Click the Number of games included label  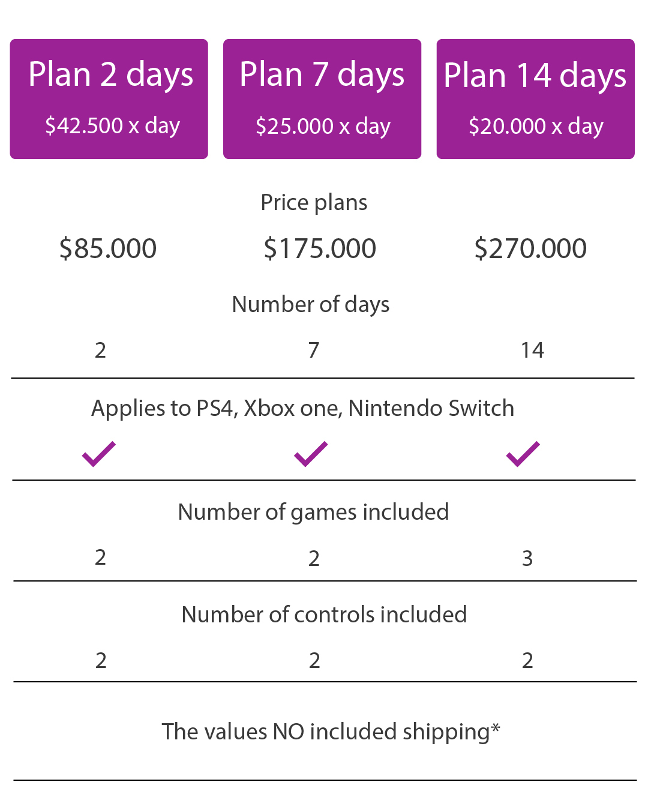(x=313, y=512)
